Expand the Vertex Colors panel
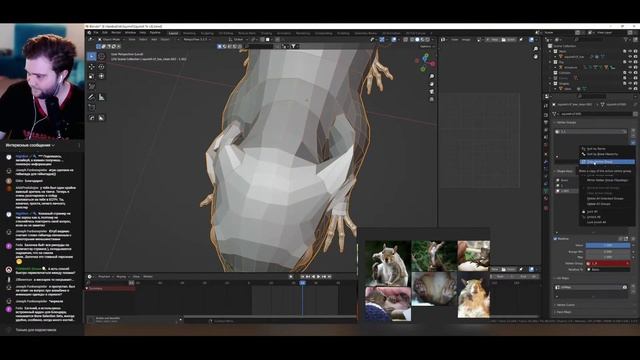The image size is (640, 360). coord(565,305)
